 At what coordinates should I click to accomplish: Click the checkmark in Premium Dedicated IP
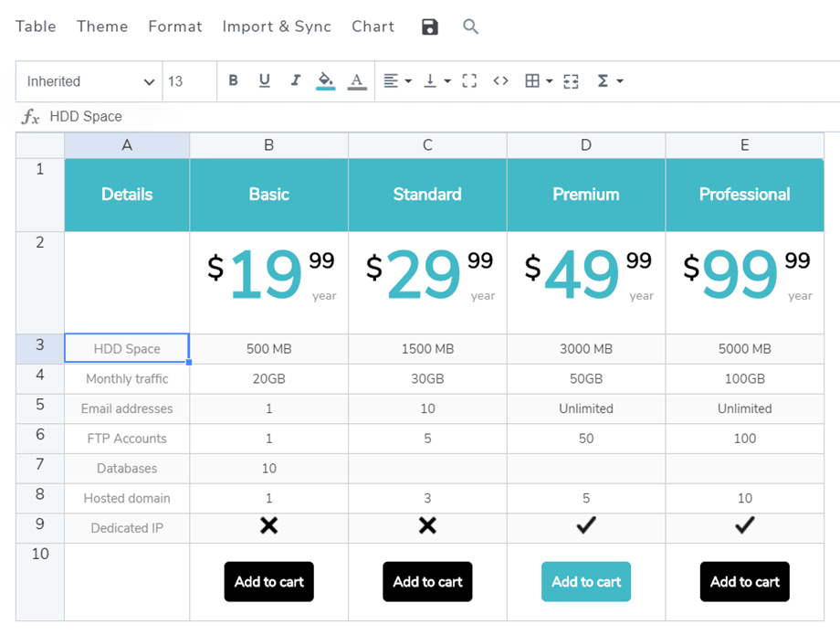[x=586, y=526]
